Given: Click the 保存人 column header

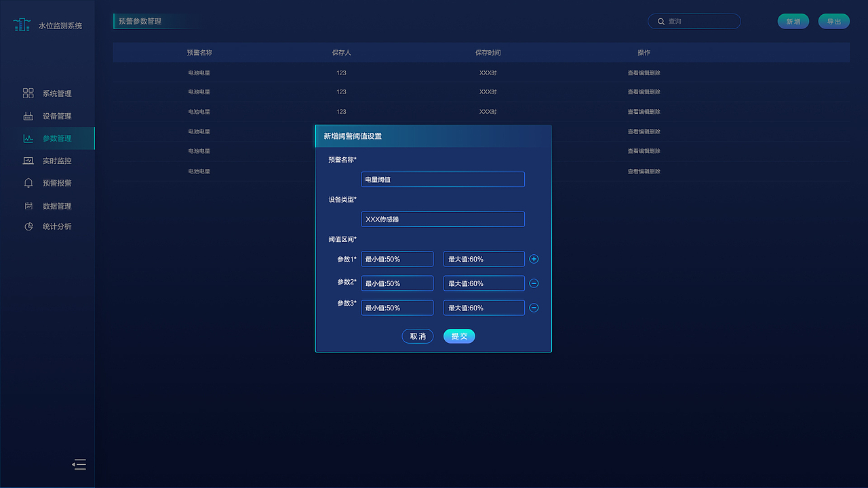Looking at the screenshot, I should (x=341, y=53).
